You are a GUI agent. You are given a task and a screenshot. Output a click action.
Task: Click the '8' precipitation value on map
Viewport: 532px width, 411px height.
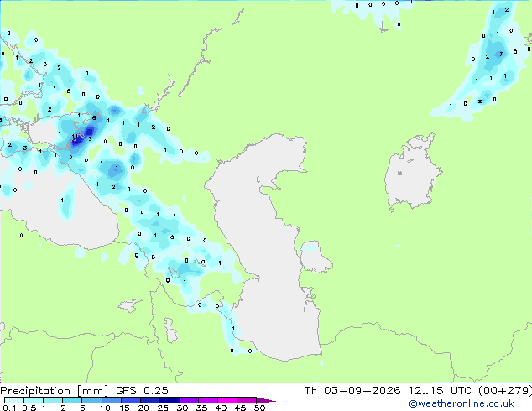click(94, 118)
